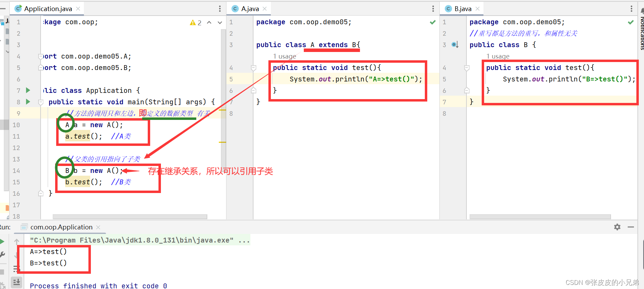Viewport: 644px width, 289px height.
Task: Click the '1 usage' hint in A.java
Action: [x=284, y=56]
